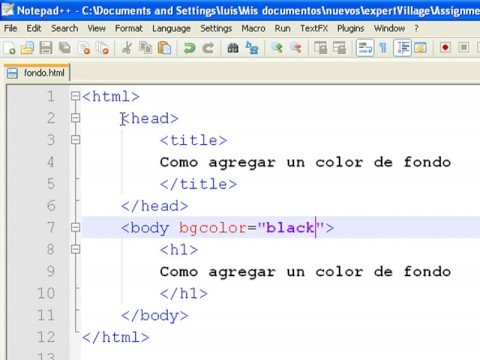Paste from clipboard using the paste icon
Image resolution: width=480 pixels, height=360 pixels.
(x=164, y=48)
